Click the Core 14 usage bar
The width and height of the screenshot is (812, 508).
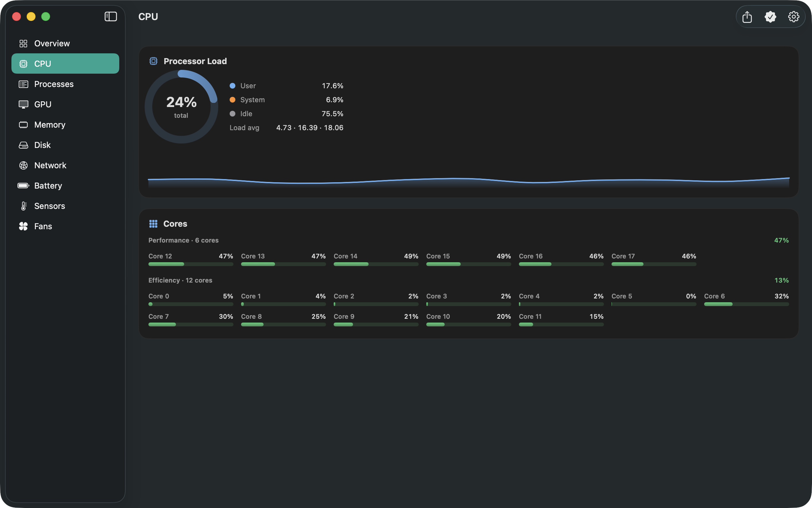[376, 264]
